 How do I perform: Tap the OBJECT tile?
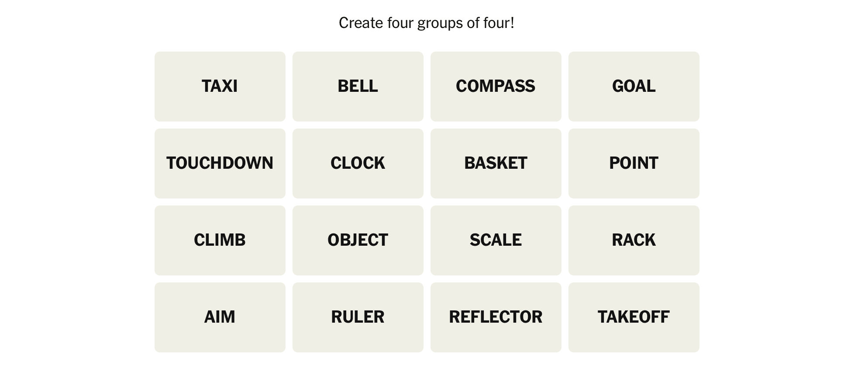(x=358, y=240)
